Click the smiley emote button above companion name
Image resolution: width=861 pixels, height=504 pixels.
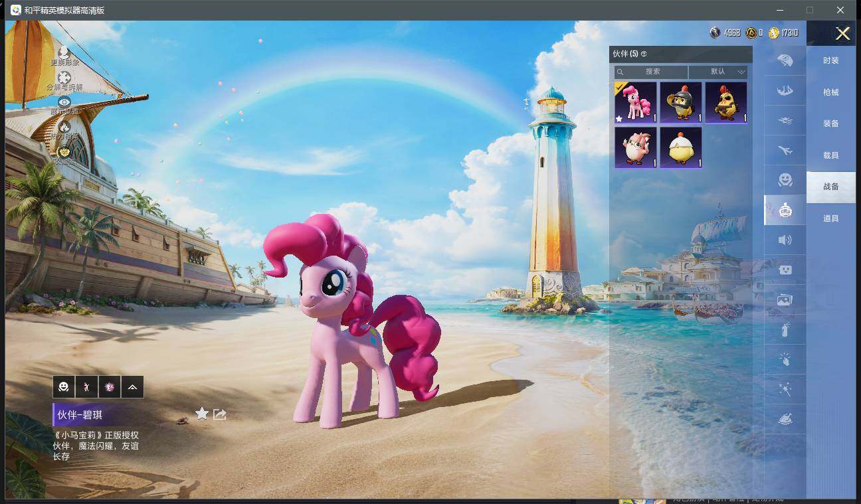click(64, 386)
